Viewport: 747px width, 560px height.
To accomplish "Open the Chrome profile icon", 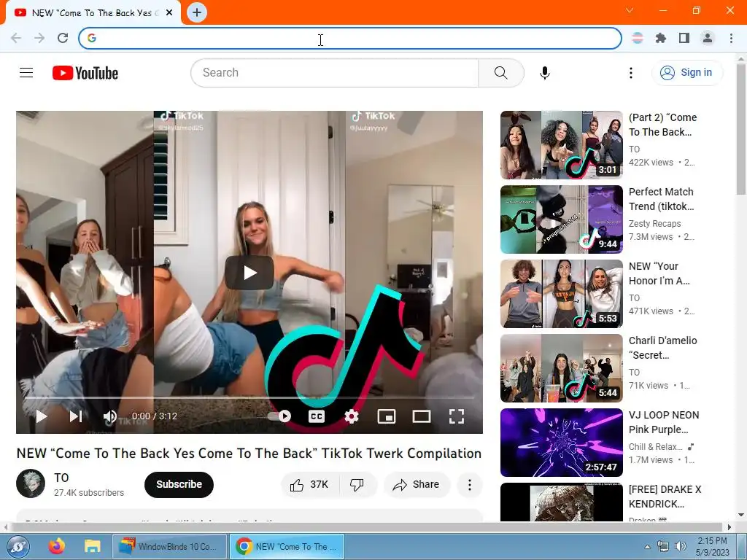I will [x=708, y=38].
